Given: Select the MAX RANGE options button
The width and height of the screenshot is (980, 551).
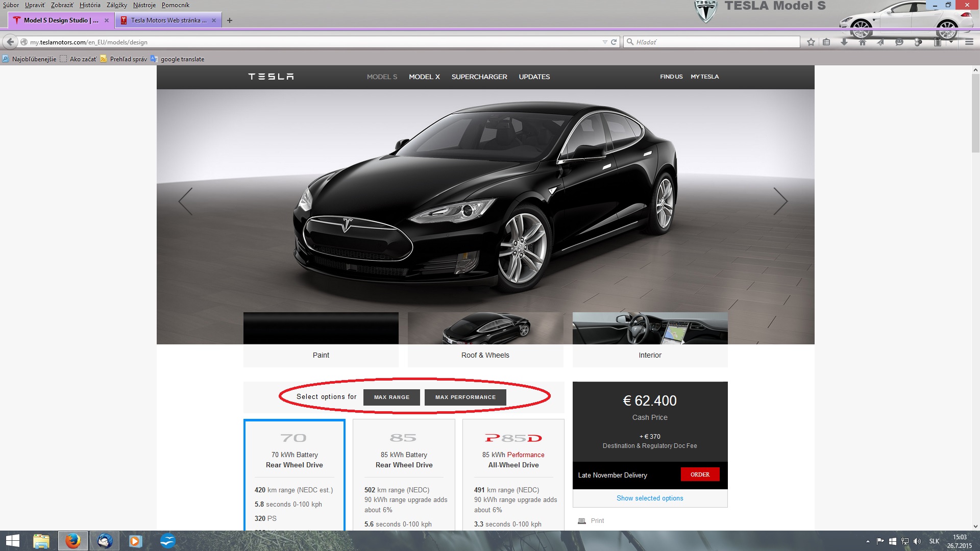Looking at the screenshot, I should (391, 397).
